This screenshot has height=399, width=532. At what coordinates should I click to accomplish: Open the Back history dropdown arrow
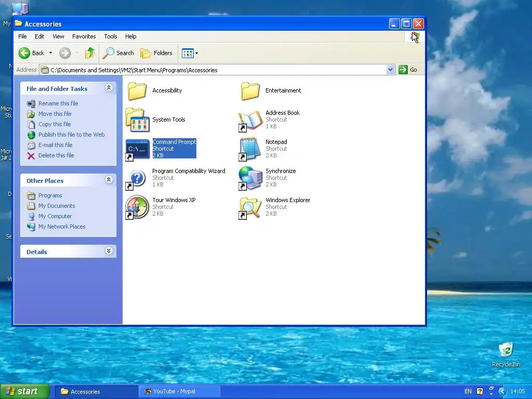click(50, 53)
